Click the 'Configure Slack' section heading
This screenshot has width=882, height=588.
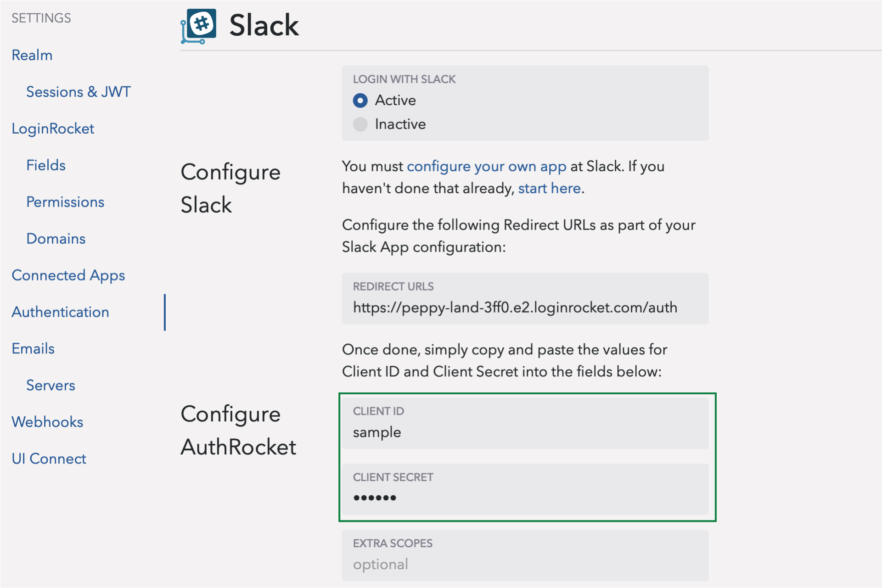click(230, 188)
